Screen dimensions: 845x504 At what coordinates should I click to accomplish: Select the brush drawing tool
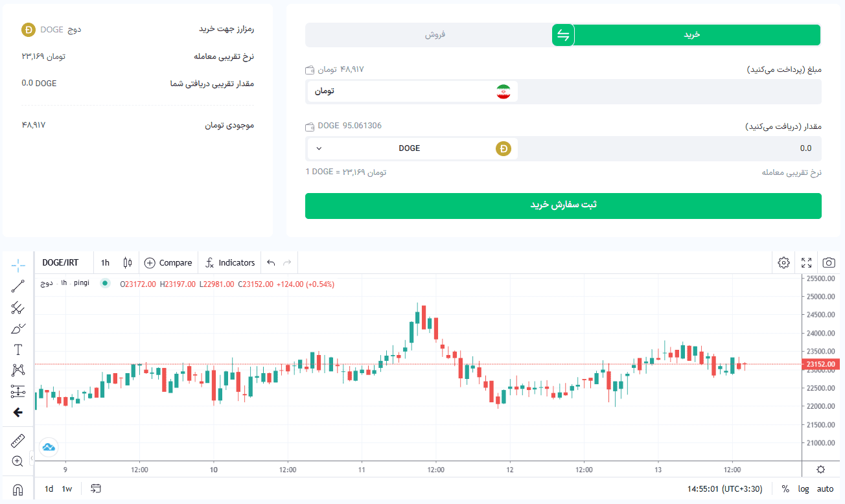18,329
